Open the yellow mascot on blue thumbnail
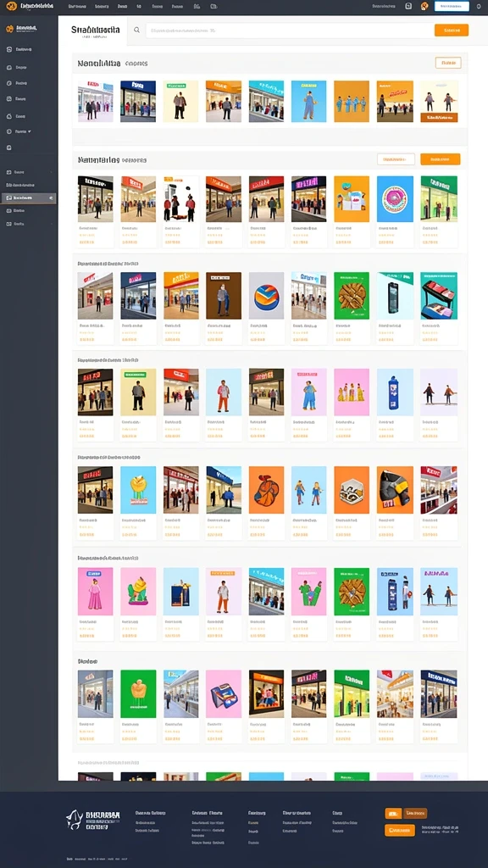 coord(138,489)
